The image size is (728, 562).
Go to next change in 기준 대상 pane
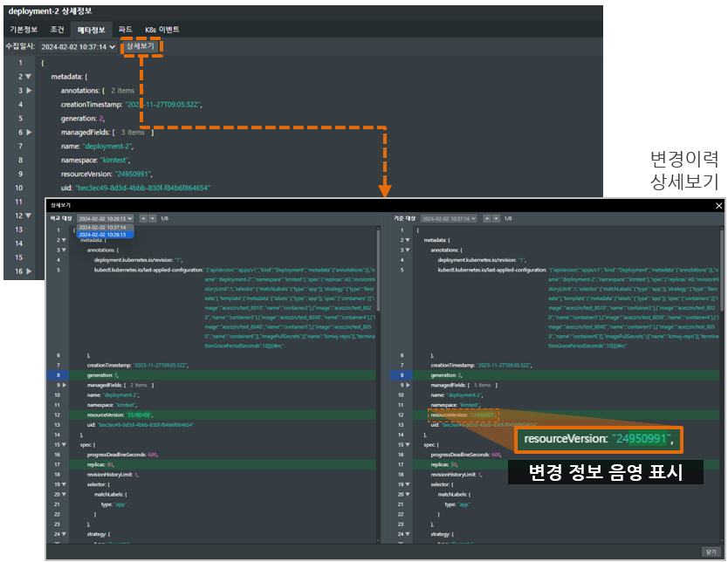(497, 218)
